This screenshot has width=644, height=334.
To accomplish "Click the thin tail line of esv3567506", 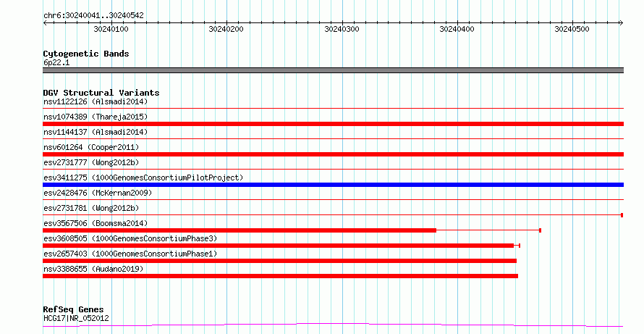I will (x=488, y=230).
